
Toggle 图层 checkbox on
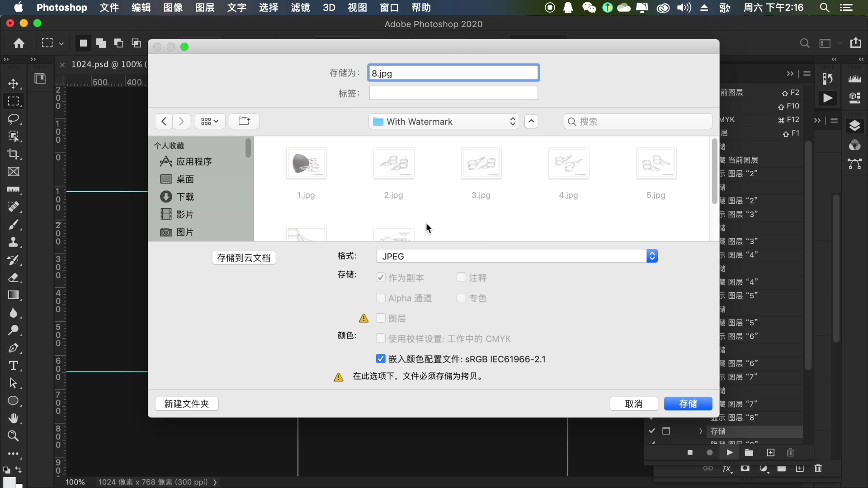point(381,318)
